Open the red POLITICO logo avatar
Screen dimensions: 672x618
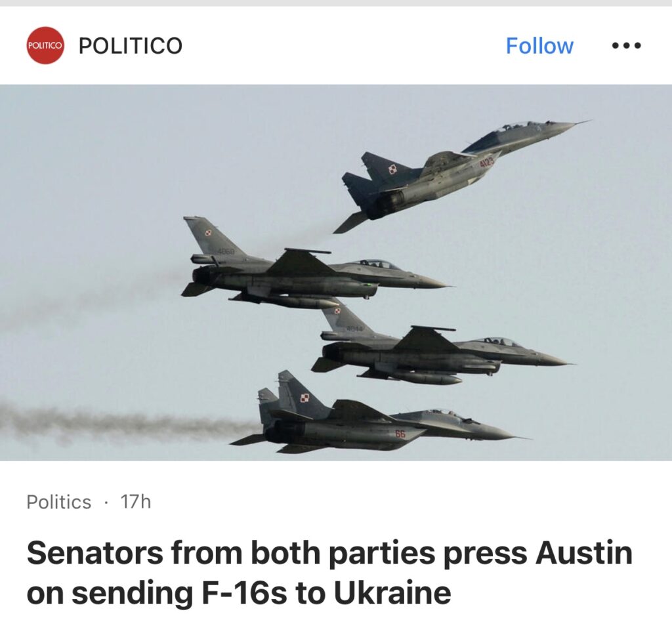pos(45,45)
